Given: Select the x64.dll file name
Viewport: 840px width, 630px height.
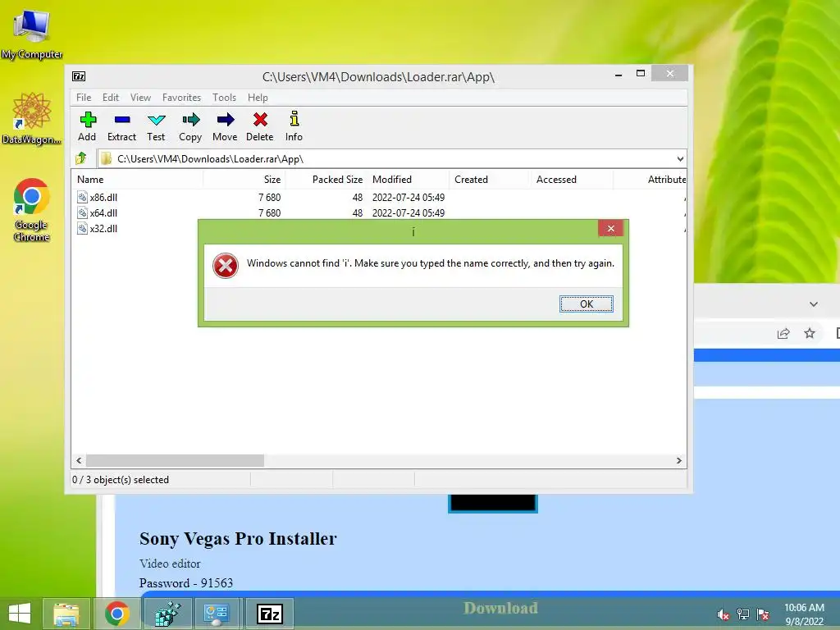Looking at the screenshot, I should point(103,212).
